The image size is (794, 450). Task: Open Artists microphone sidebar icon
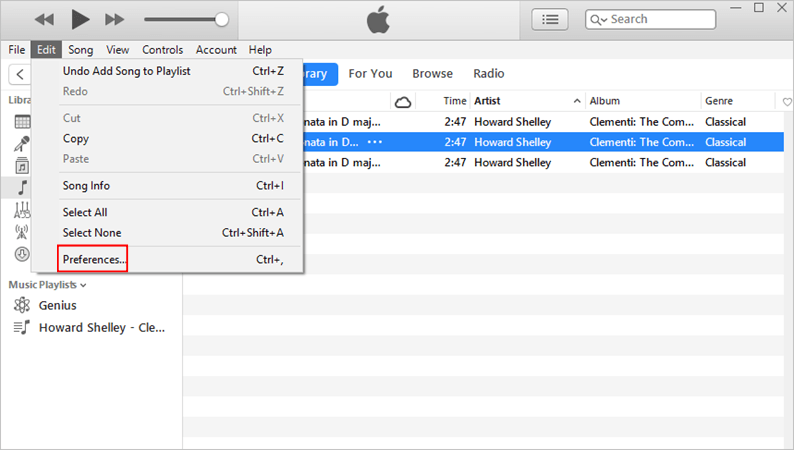tap(22, 144)
